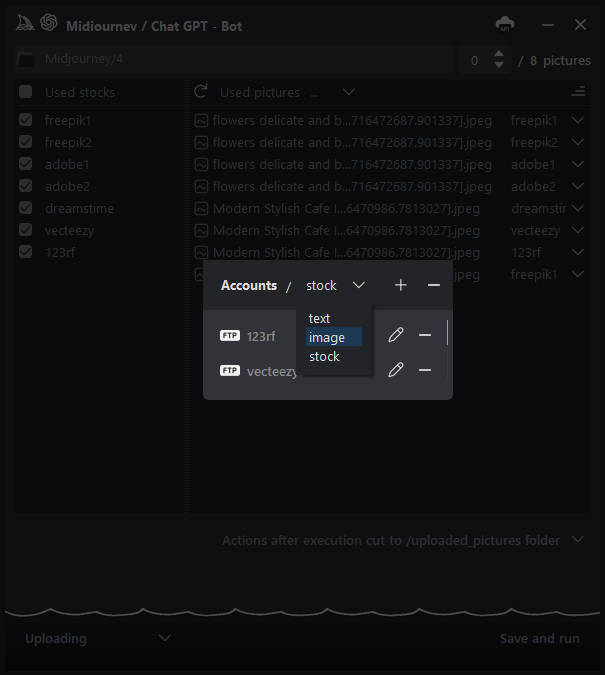Edit the 123rf account pencil icon
605x675 pixels.
[396, 335]
